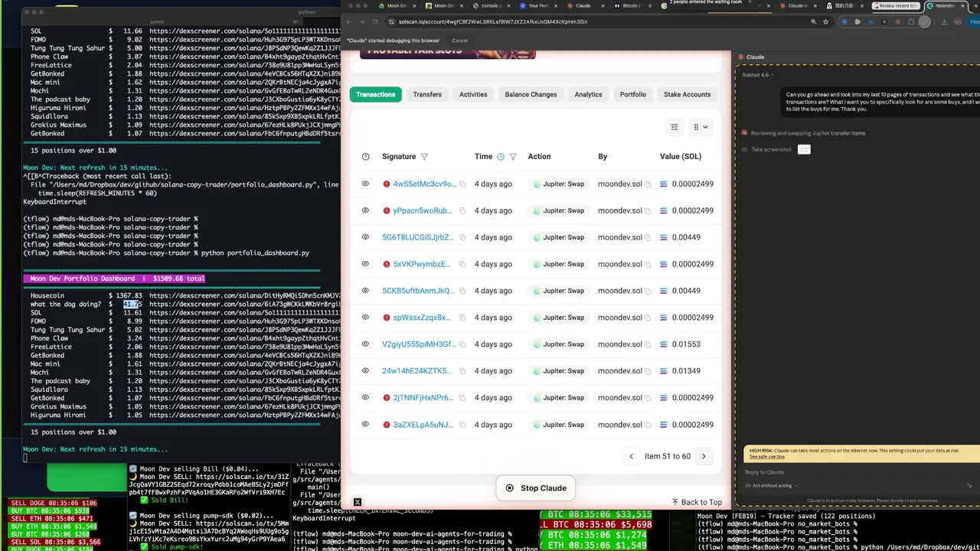The image size is (980, 551).
Task: Open Sonnet 4.6 model selector dropdown
Action: click(756, 75)
